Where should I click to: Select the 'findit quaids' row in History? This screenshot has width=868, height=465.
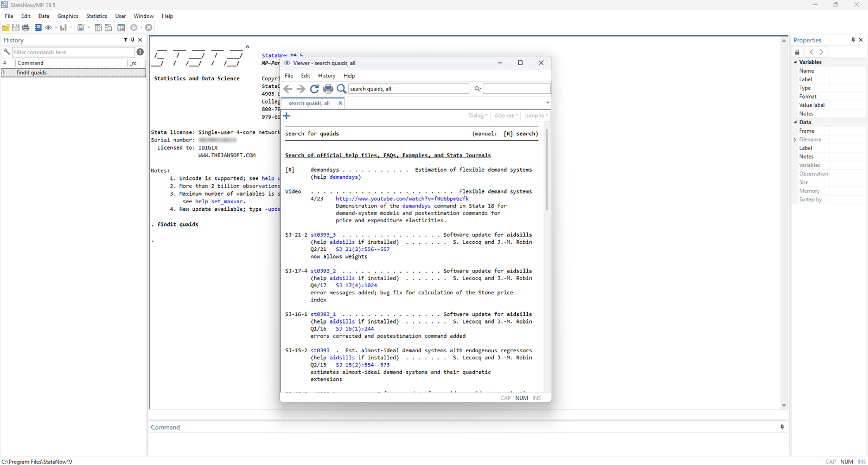(74, 73)
